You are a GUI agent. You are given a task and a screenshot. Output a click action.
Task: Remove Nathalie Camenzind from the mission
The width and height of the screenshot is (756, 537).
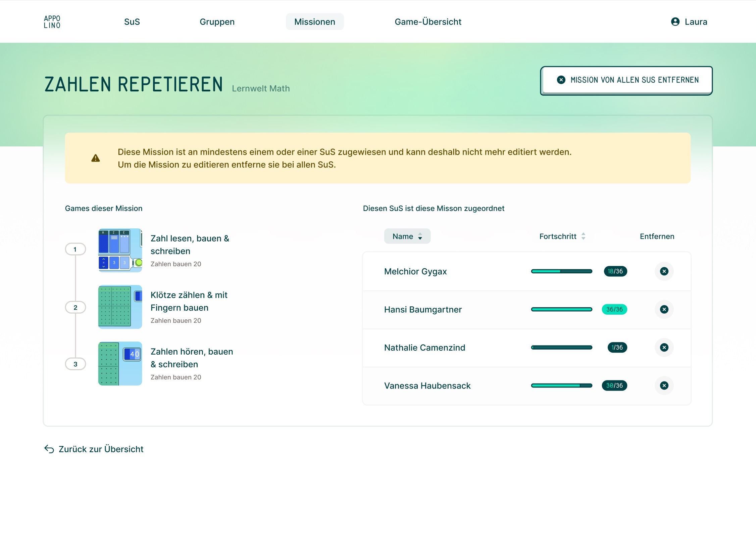[664, 348]
